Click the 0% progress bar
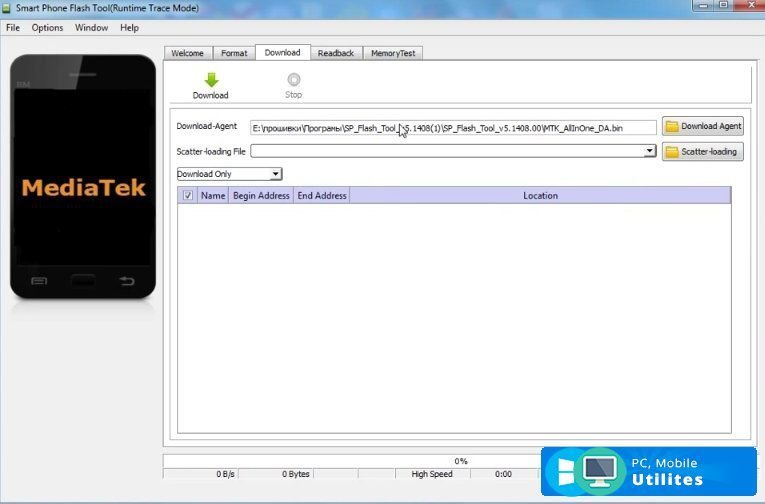This screenshot has height=504, width=765. point(461,461)
